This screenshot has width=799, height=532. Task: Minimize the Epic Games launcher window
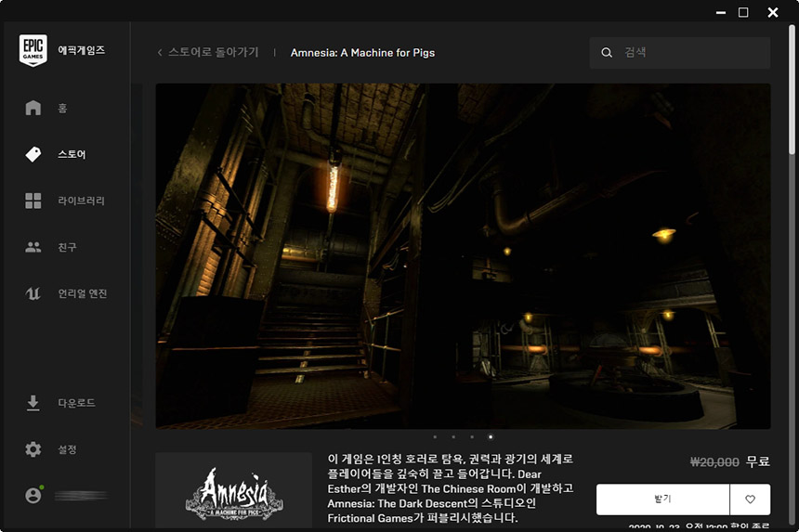tap(721, 12)
